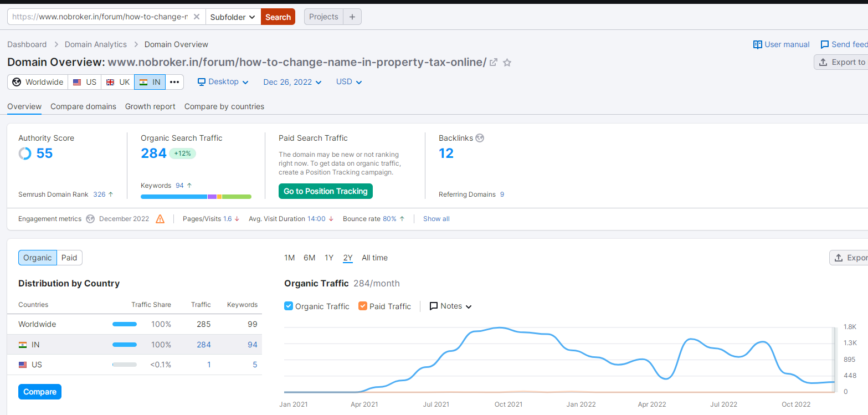
Task: Click the Notes speech bubble icon
Action: coord(434,306)
